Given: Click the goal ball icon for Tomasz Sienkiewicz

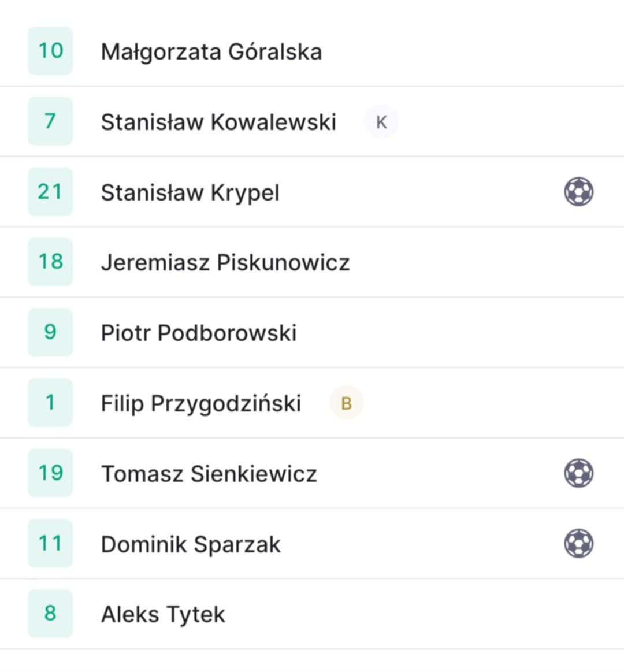Looking at the screenshot, I should pos(578,473).
